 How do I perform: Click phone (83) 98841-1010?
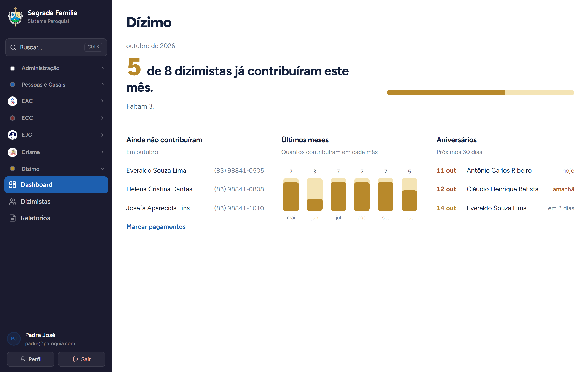pos(239,208)
